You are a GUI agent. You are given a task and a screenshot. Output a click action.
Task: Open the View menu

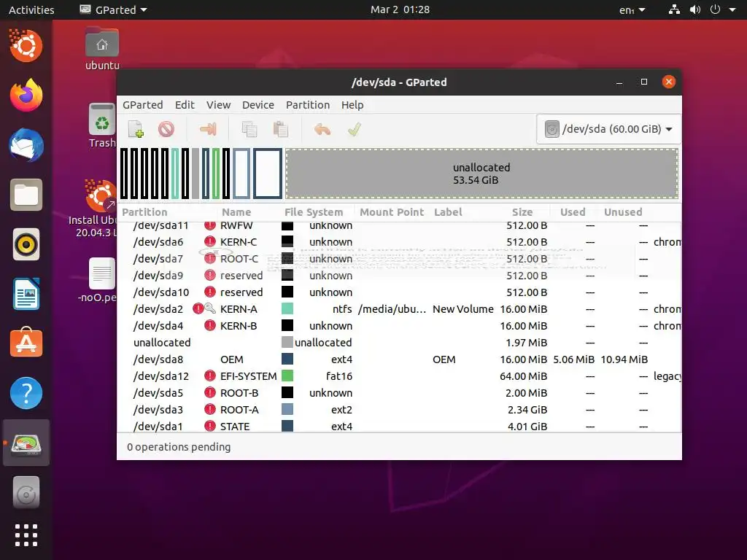point(218,105)
